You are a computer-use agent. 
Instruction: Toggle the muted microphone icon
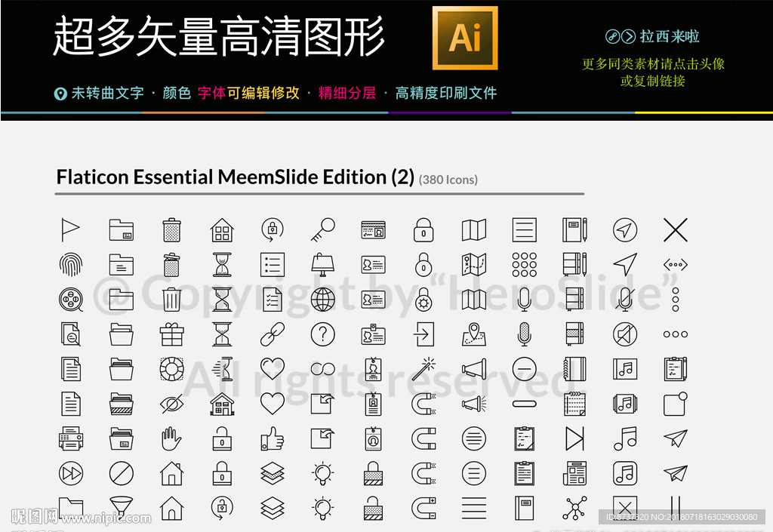[624, 300]
